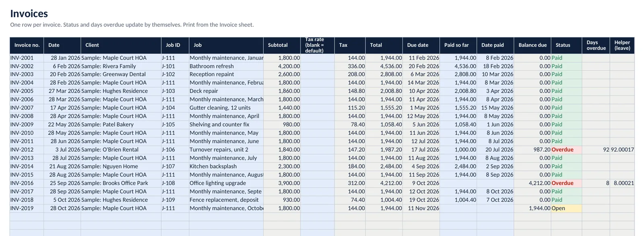Click the tax cell 336.00
The image size is (644, 236).
coord(350,66)
